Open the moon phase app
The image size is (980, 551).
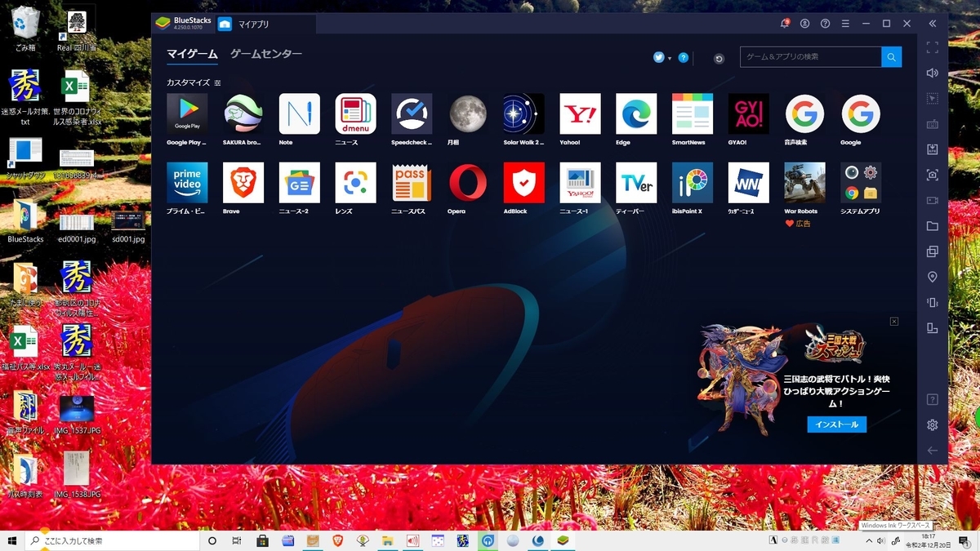pos(468,113)
